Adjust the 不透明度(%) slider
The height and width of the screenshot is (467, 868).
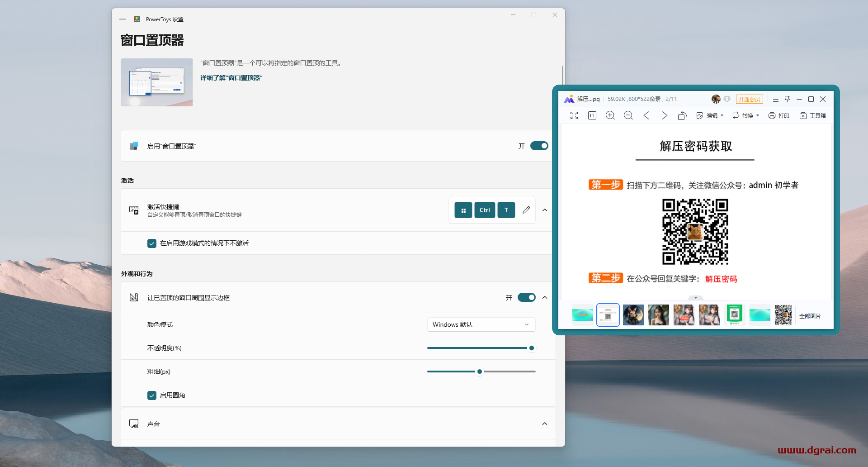pos(481,348)
